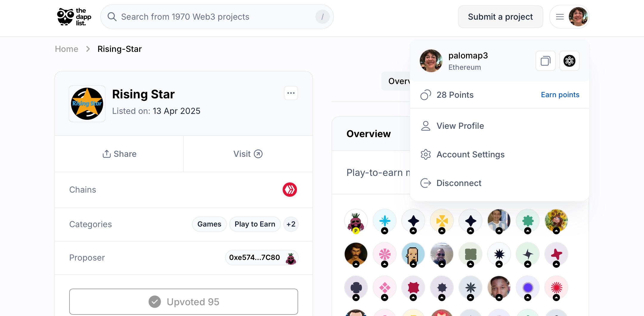Select the Games category tag
644x316 pixels.
[x=209, y=224]
